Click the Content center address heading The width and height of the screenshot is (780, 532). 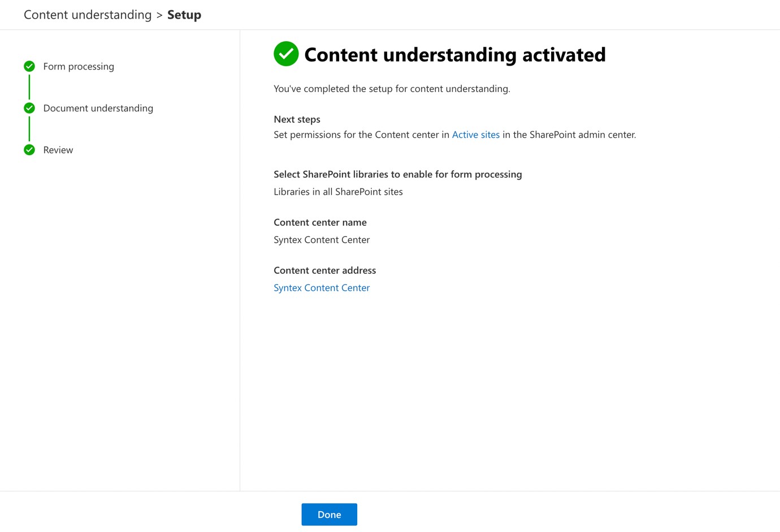click(324, 270)
